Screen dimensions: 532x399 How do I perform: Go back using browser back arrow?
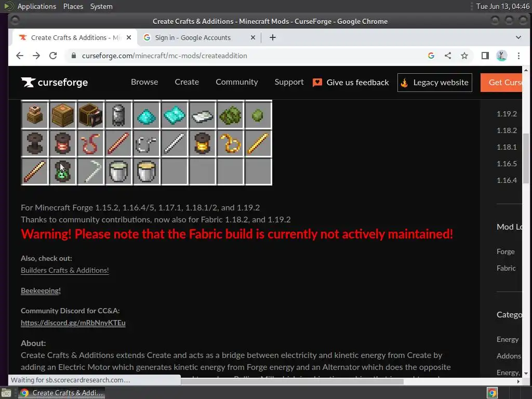pyautogui.click(x=20, y=56)
